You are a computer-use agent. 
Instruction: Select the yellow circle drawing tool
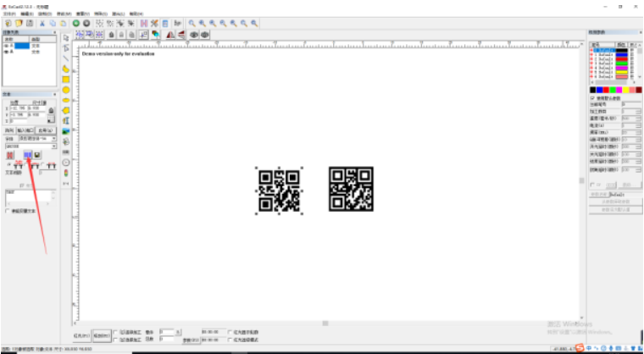(x=66, y=89)
